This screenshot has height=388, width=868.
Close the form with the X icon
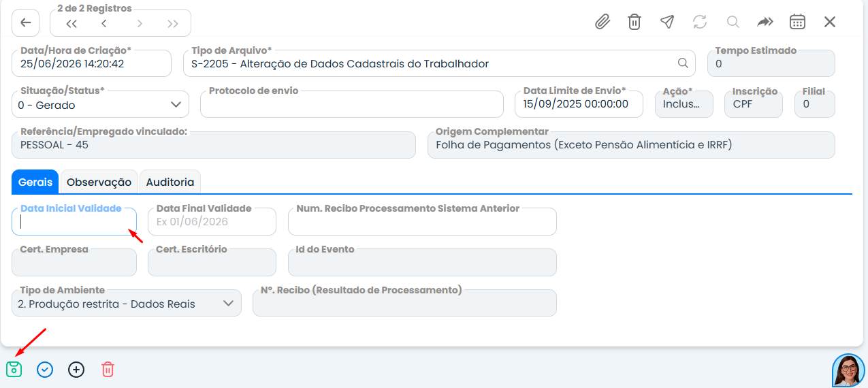(x=830, y=22)
